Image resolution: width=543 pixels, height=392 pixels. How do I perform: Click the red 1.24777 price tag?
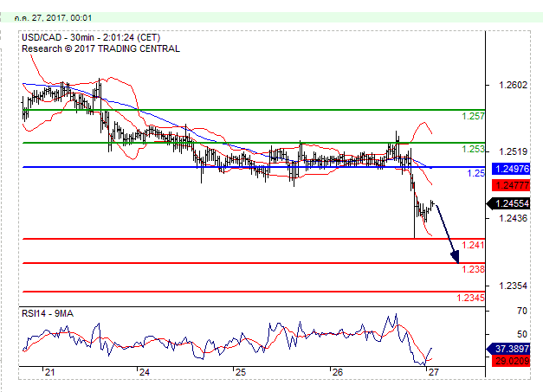pos(511,185)
